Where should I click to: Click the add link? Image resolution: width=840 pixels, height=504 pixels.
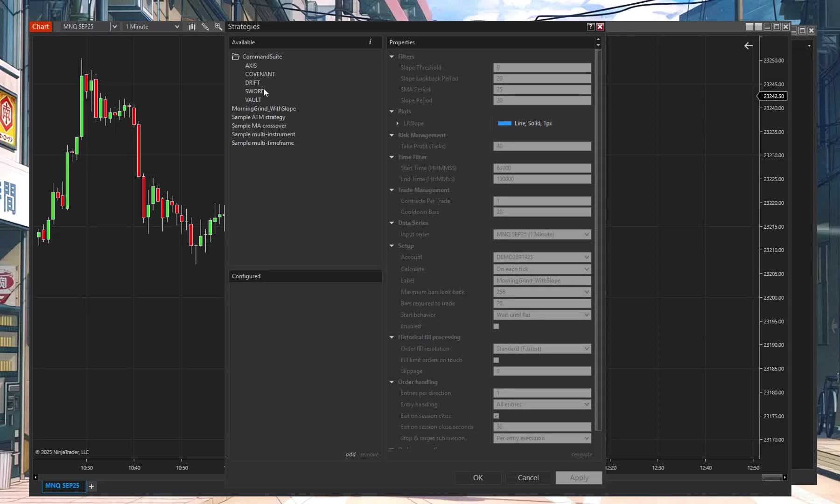pos(350,455)
